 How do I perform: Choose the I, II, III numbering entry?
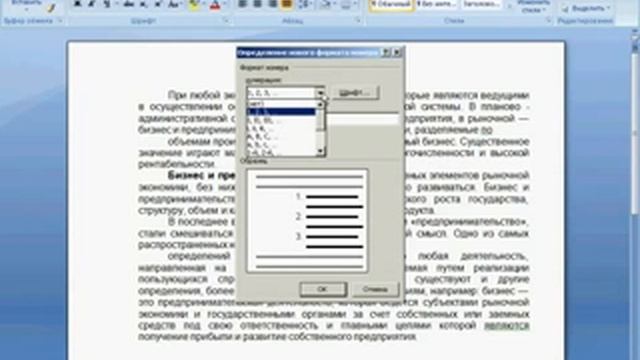coord(282,120)
